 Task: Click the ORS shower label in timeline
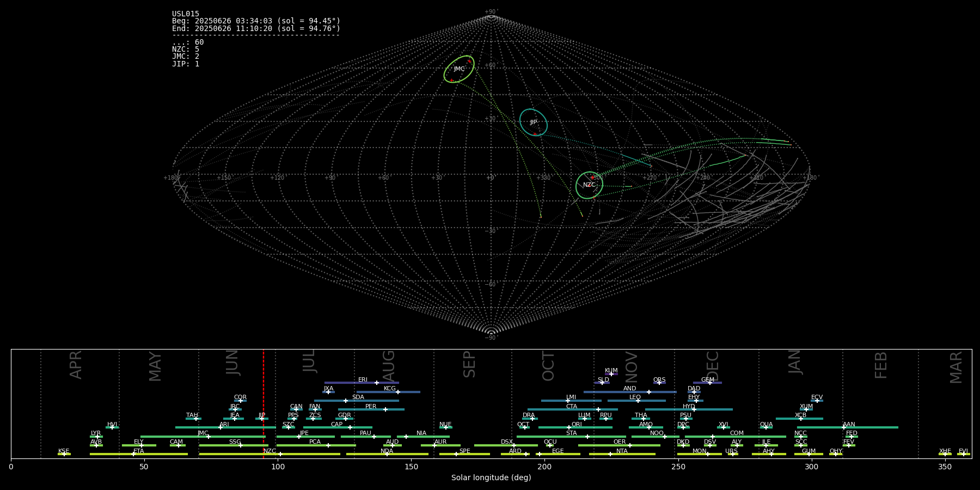659,379
